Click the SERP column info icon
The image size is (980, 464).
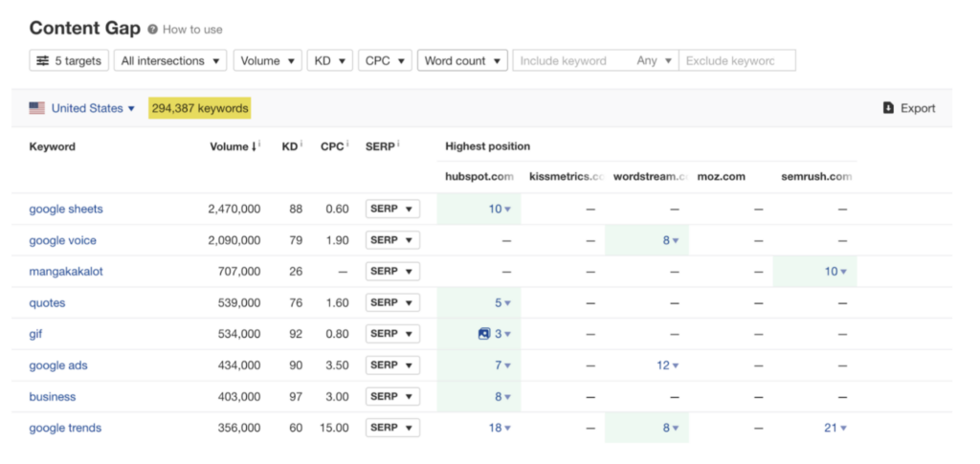pyautogui.click(x=398, y=144)
